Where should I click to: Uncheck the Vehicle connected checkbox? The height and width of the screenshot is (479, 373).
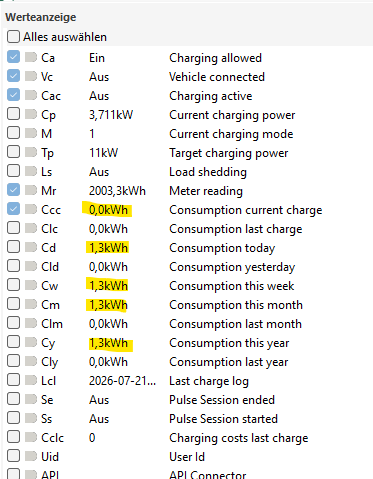pyautogui.click(x=13, y=76)
